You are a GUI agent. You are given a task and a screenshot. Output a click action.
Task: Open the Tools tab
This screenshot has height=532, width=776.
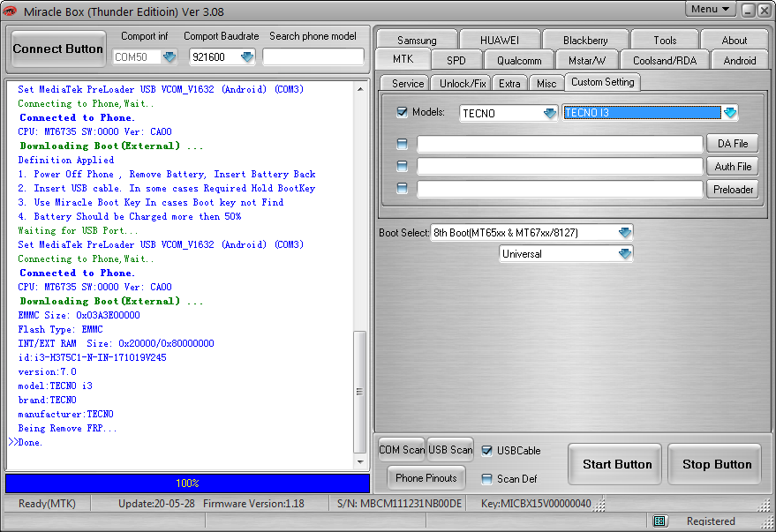(665, 40)
